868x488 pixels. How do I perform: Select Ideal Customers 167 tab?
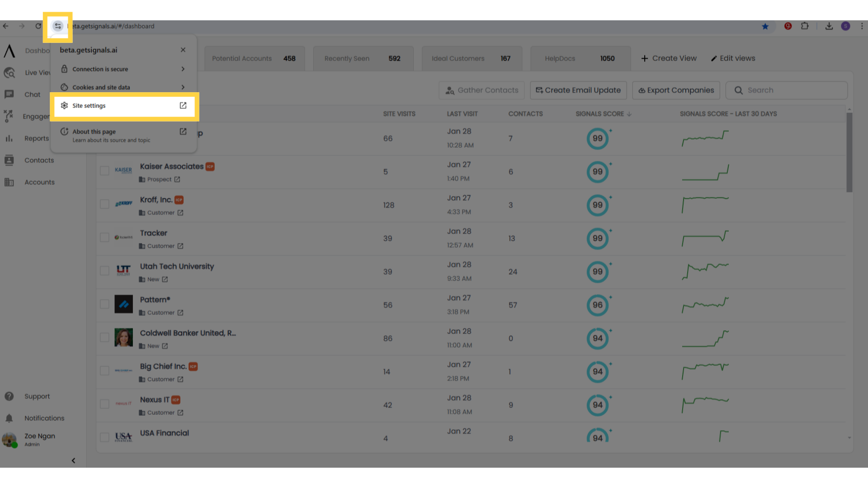pos(472,58)
